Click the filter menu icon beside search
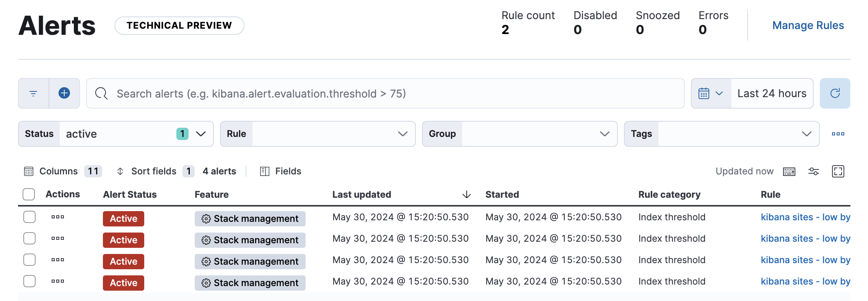This screenshot has width=868, height=301. point(33,94)
